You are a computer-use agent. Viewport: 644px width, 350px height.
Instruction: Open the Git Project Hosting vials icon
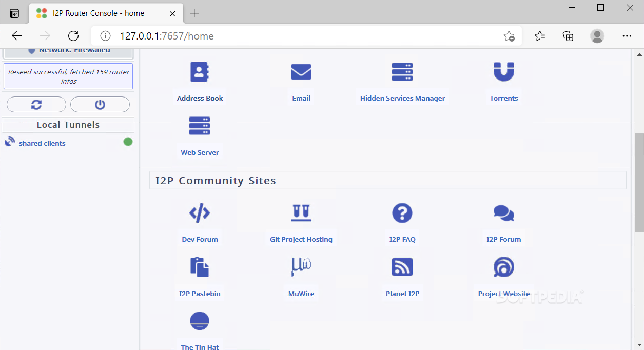[x=301, y=212]
